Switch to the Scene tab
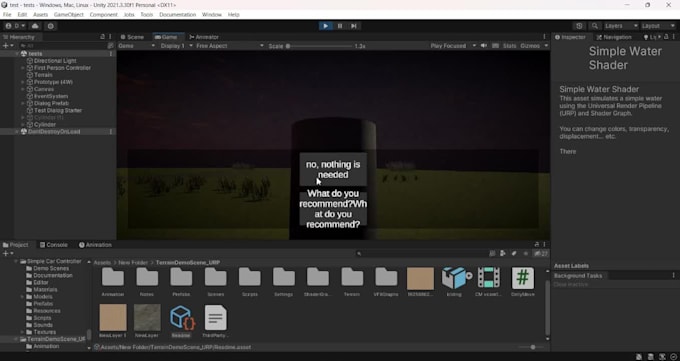 (132, 37)
